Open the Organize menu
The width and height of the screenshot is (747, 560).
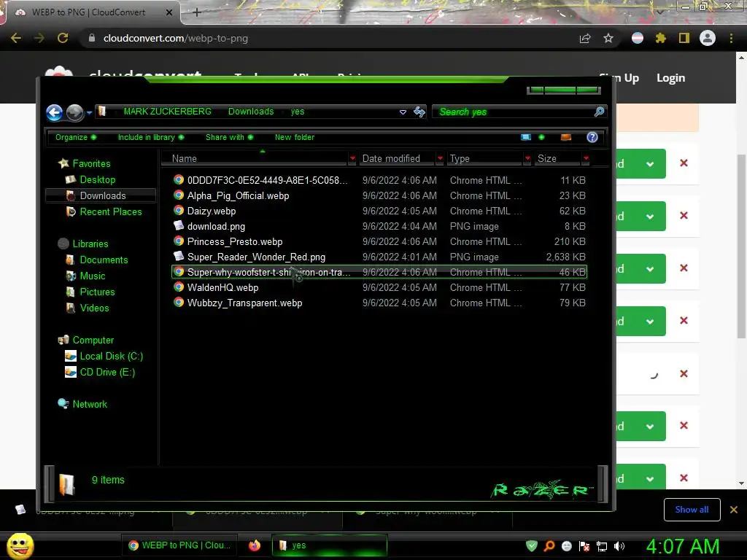click(76, 137)
